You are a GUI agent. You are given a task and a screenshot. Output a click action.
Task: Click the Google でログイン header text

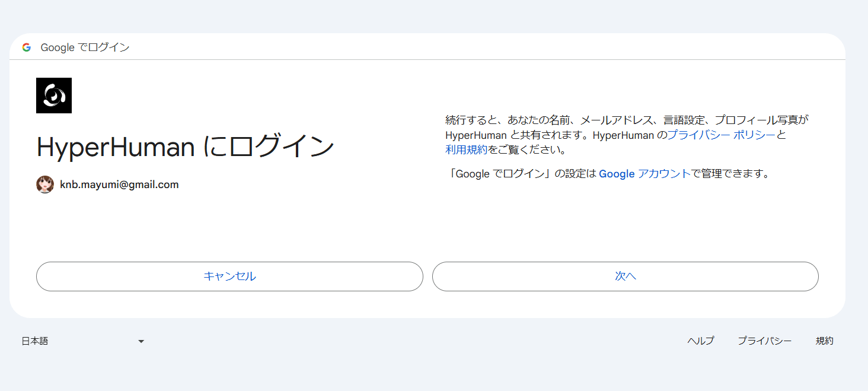click(x=85, y=47)
